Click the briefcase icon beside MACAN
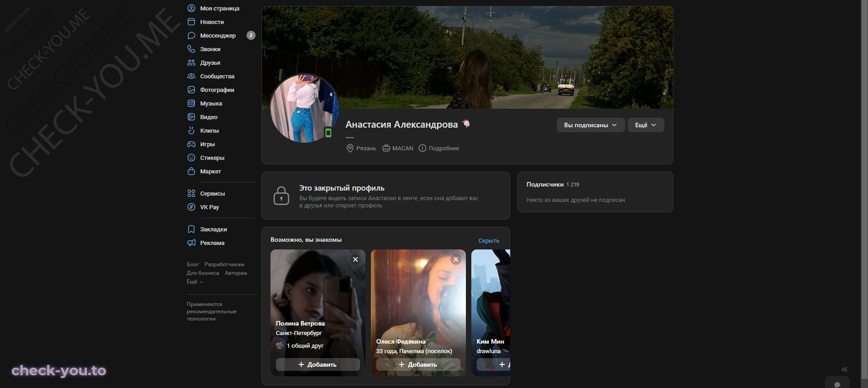 click(x=386, y=148)
